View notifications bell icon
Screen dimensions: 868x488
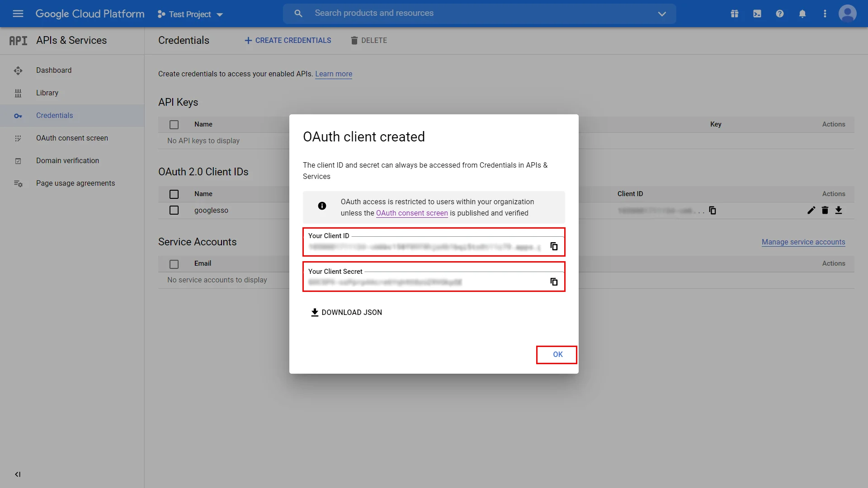coord(802,14)
